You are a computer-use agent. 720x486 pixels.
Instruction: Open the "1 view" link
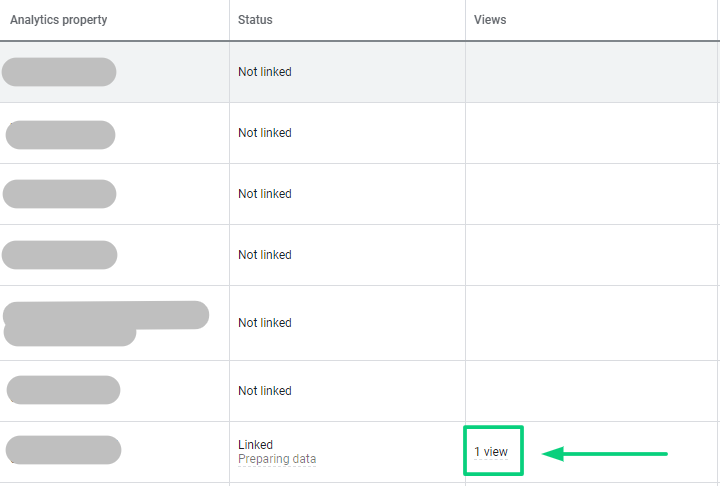coord(491,452)
